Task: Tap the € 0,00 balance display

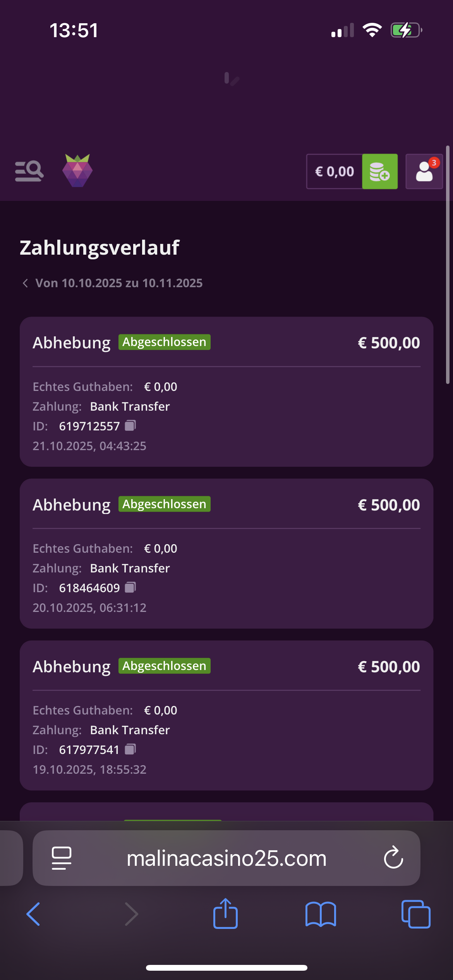Action: click(x=335, y=171)
